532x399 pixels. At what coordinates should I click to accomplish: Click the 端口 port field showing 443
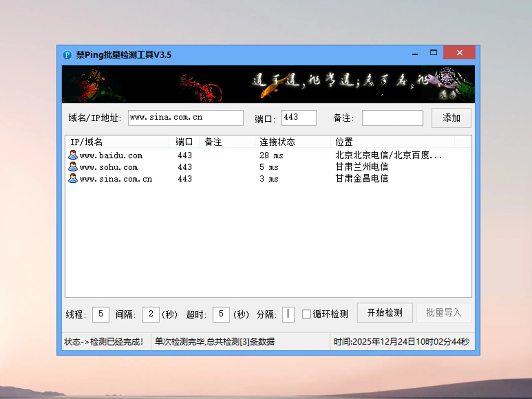(299, 118)
